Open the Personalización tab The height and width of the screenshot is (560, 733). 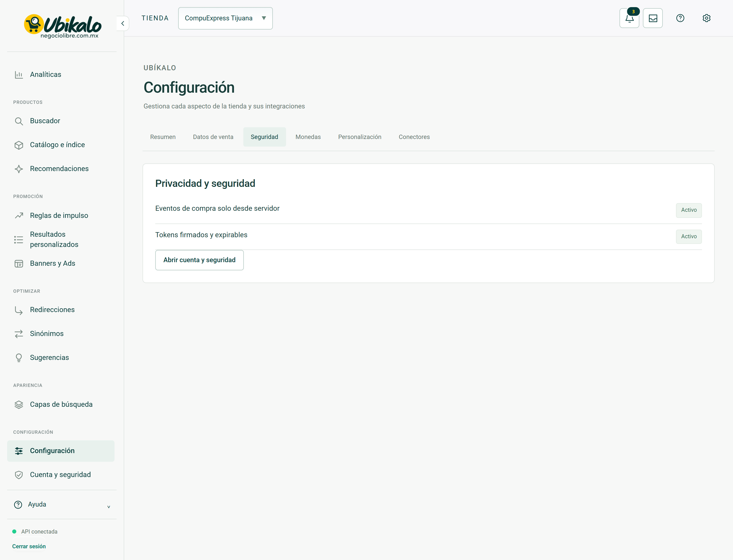pos(360,137)
